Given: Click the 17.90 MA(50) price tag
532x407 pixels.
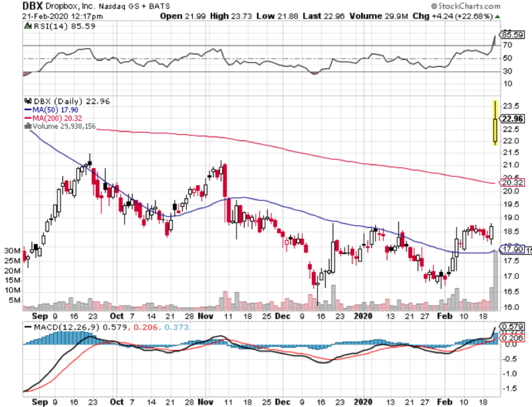Looking at the screenshot, I should (513, 249).
